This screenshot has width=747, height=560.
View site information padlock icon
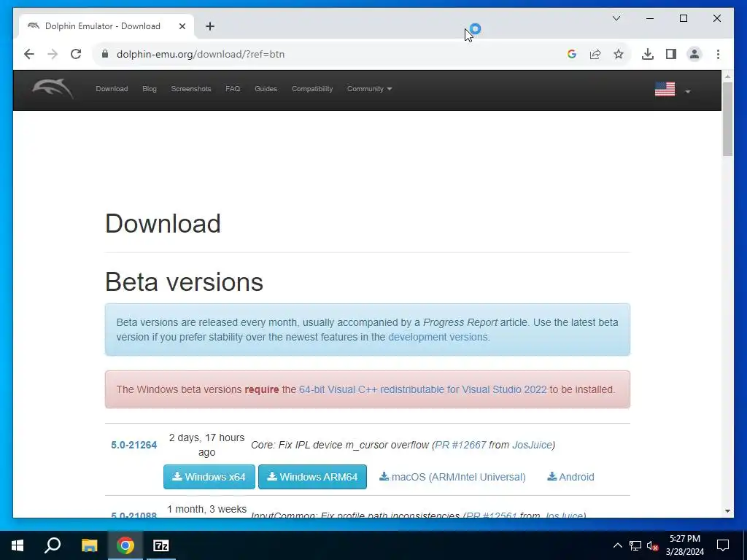click(x=105, y=54)
